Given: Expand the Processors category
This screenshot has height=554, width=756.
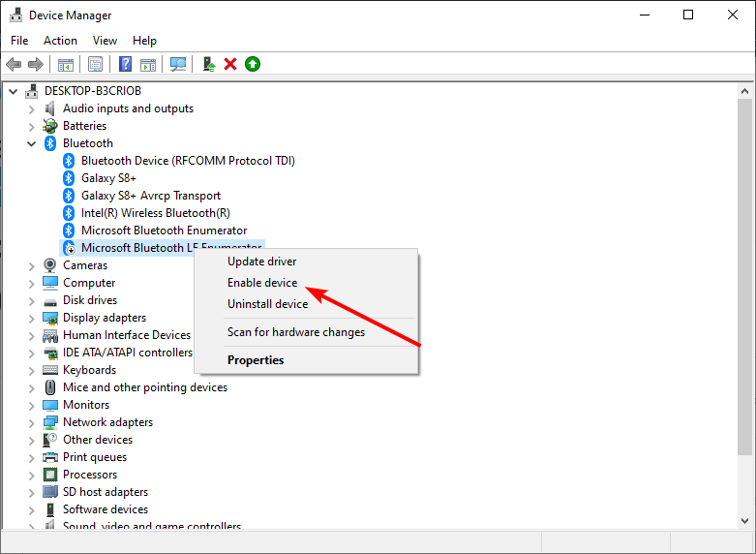Looking at the screenshot, I should (32, 475).
